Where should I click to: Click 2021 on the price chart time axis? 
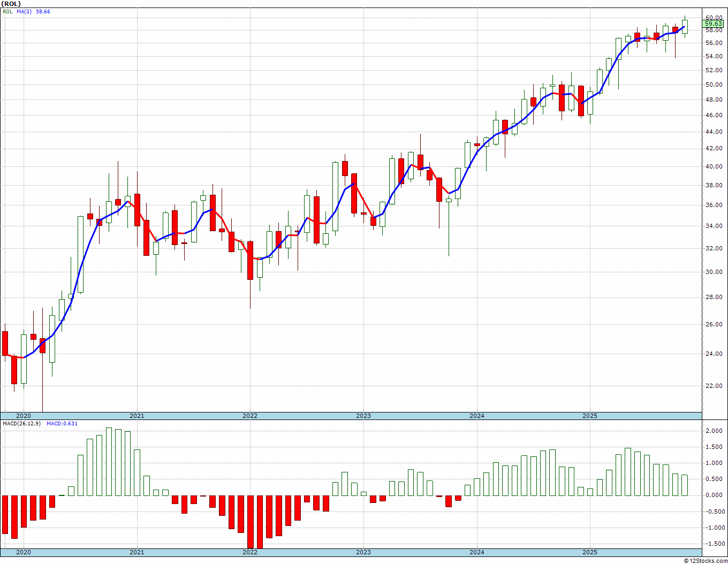click(x=136, y=416)
